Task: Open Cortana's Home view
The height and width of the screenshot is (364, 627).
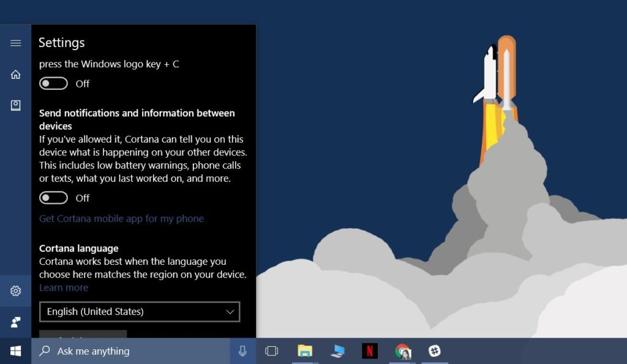Action: [15, 74]
